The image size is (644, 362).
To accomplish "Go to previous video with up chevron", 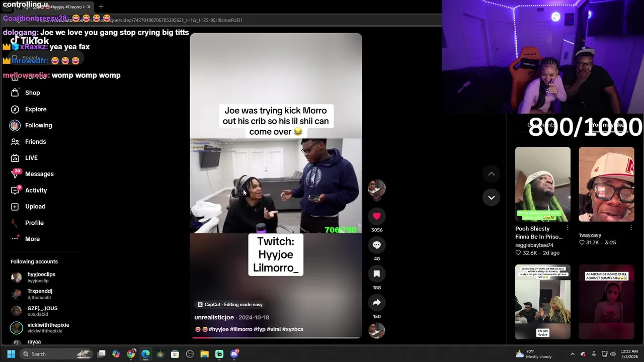I will (x=492, y=174).
